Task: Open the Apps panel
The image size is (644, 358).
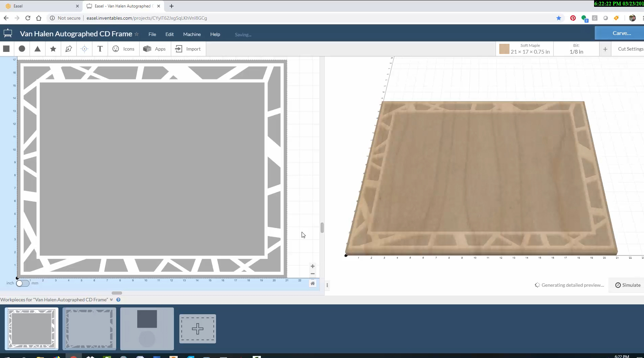Action: pyautogui.click(x=155, y=49)
